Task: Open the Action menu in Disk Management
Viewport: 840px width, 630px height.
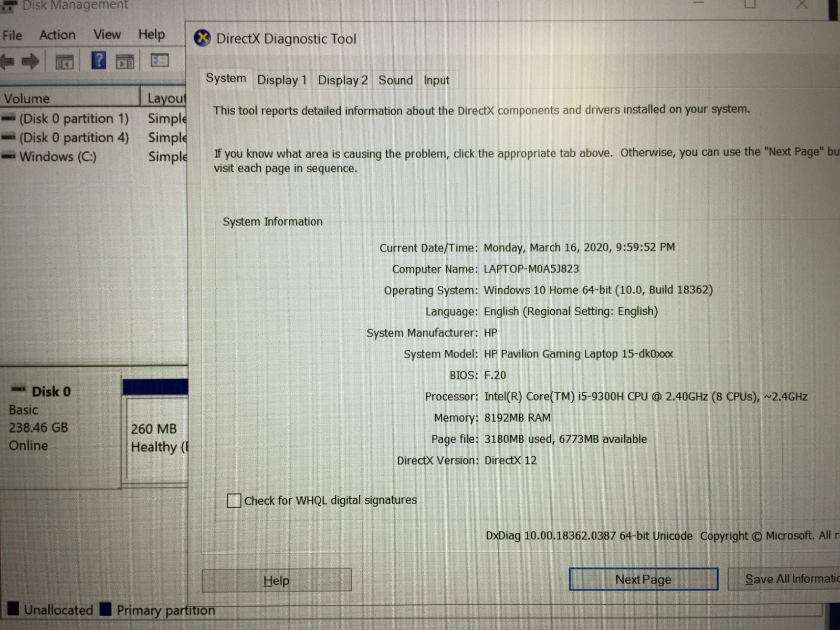Action: point(57,35)
